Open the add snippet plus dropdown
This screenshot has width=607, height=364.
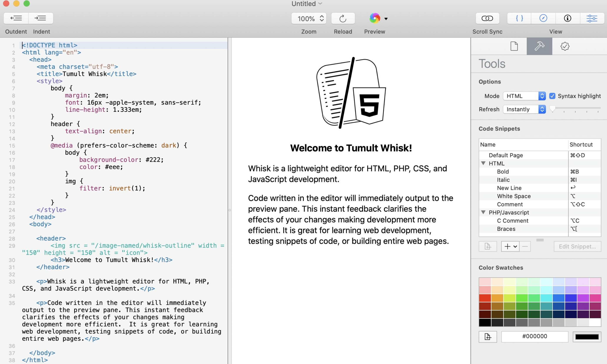(x=510, y=246)
